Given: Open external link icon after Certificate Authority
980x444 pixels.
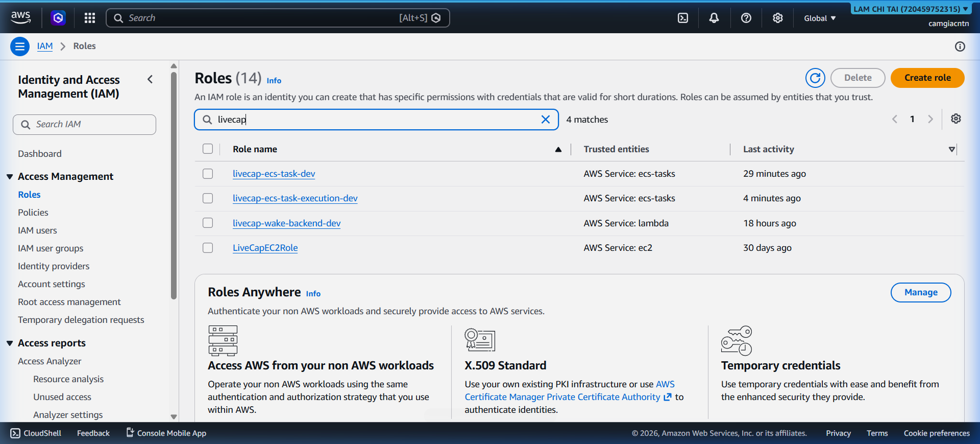Looking at the screenshot, I should coord(667,397).
